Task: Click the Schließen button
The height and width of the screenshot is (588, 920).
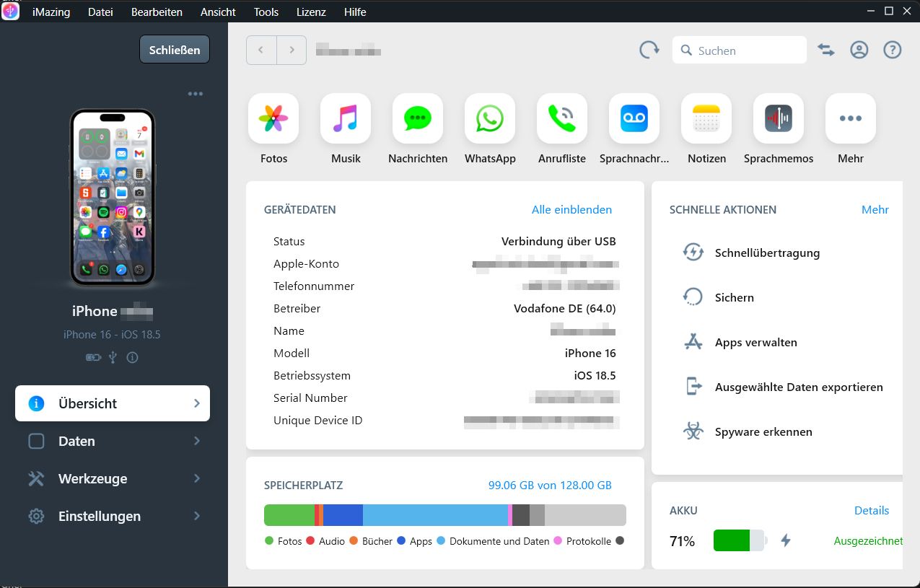Action: pos(175,50)
